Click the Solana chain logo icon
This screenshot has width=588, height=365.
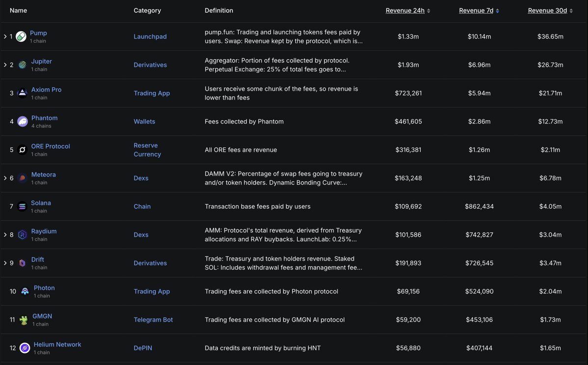(23, 206)
